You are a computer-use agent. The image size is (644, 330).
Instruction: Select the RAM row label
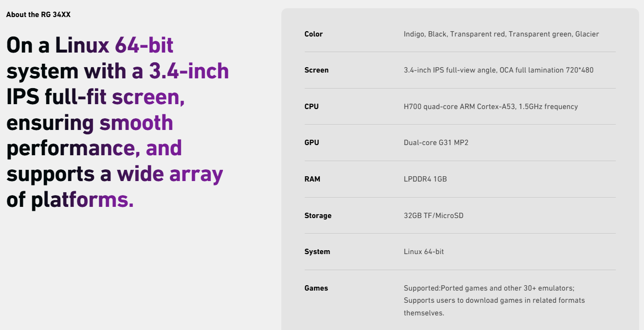click(313, 179)
